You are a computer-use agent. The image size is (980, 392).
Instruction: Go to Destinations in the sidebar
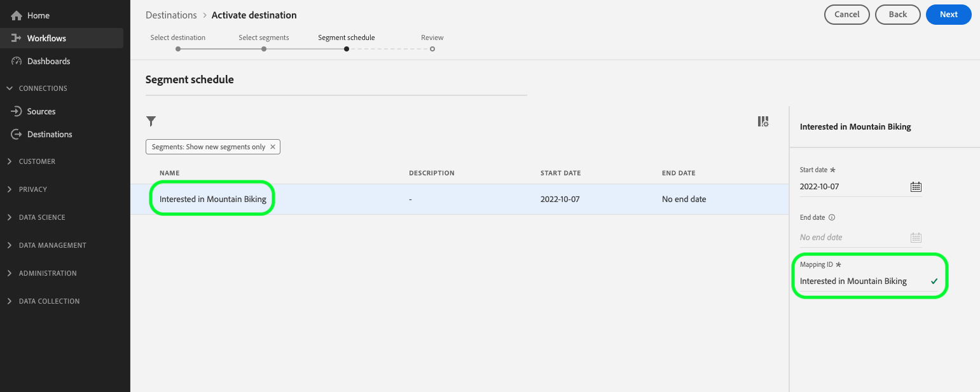[x=62, y=134]
